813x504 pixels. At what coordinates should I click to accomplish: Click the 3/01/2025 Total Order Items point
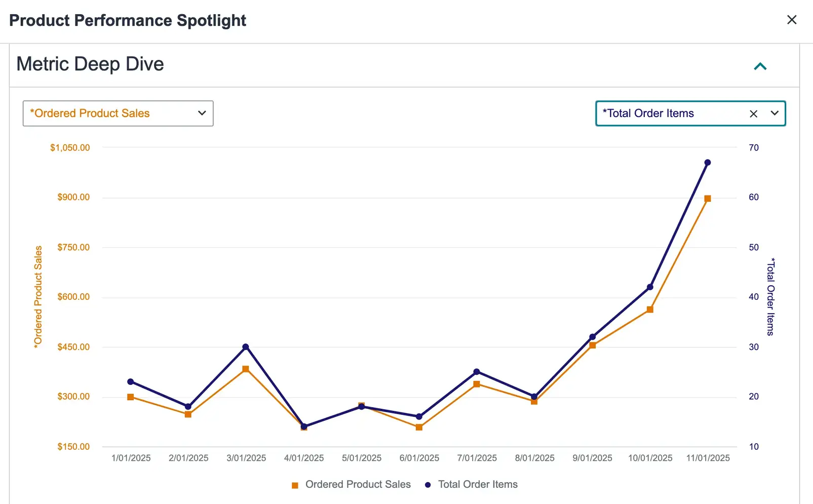pyautogui.click(x=246, y=347)
